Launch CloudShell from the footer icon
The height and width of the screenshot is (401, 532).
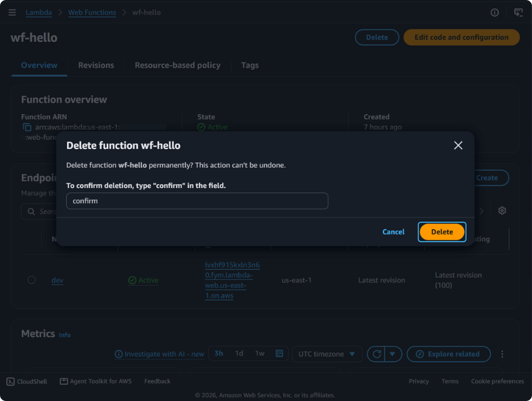click(11, 382)
